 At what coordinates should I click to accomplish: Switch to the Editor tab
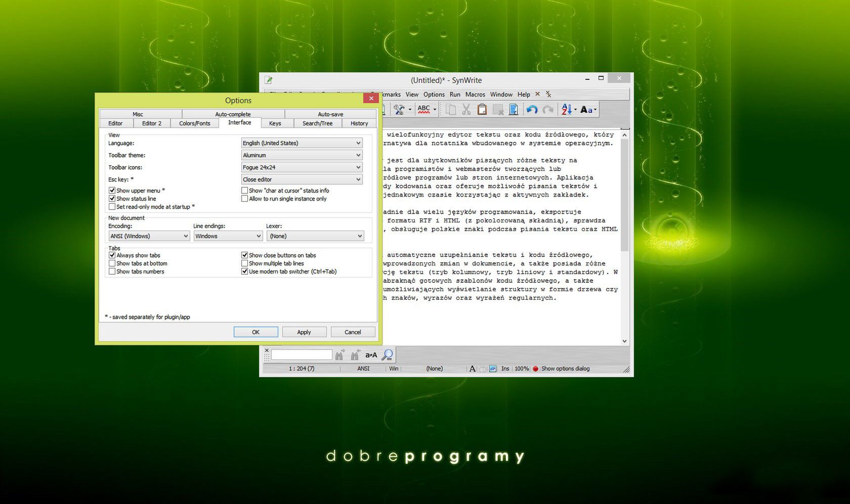115,123
